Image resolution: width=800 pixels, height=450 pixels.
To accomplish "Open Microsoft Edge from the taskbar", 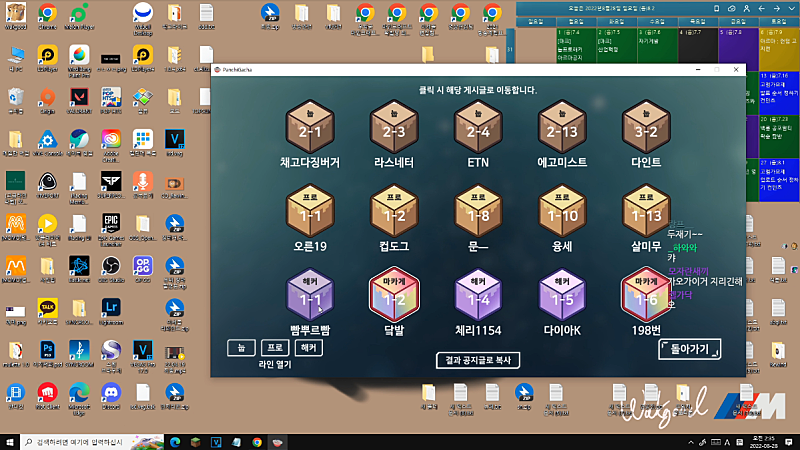I will point(175,442).
